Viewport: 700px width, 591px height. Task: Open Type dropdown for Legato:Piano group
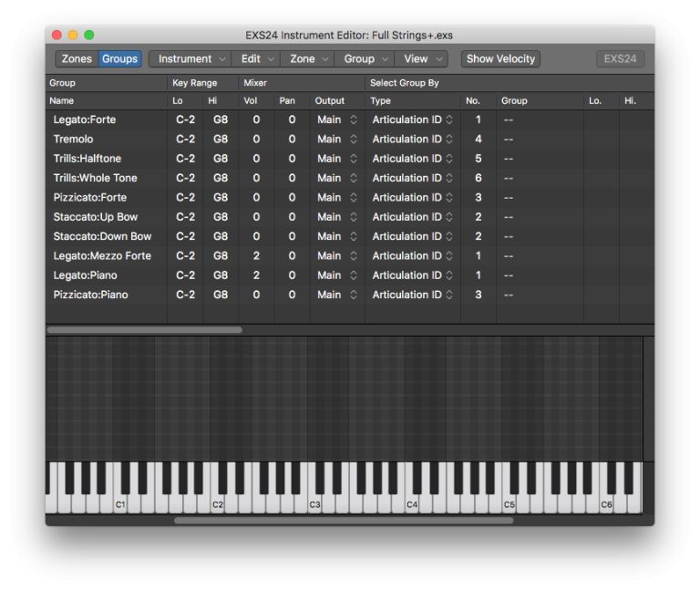coord(413,275)
